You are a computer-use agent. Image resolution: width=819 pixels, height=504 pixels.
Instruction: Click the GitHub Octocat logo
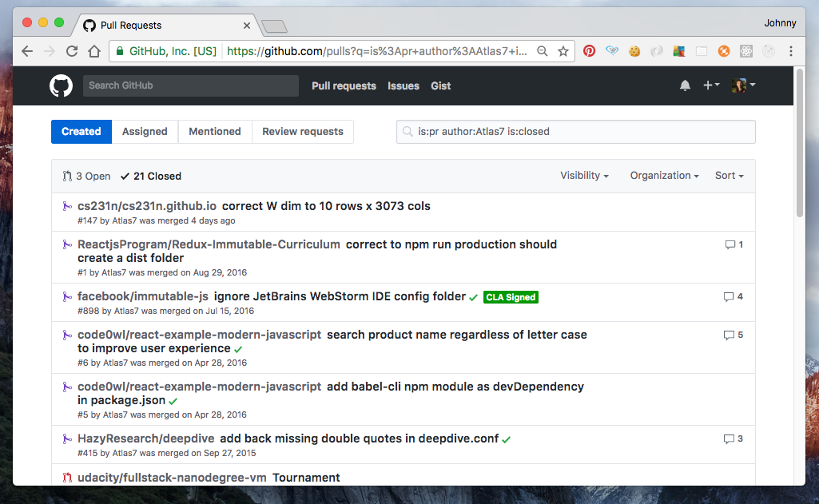tap(61, 85)
